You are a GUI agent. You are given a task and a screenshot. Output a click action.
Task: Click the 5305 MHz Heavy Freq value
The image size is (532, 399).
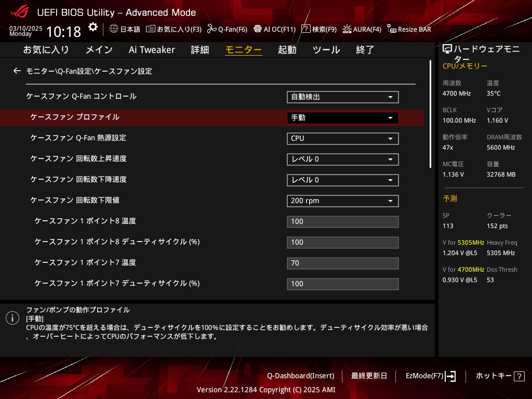pos(501,253)
